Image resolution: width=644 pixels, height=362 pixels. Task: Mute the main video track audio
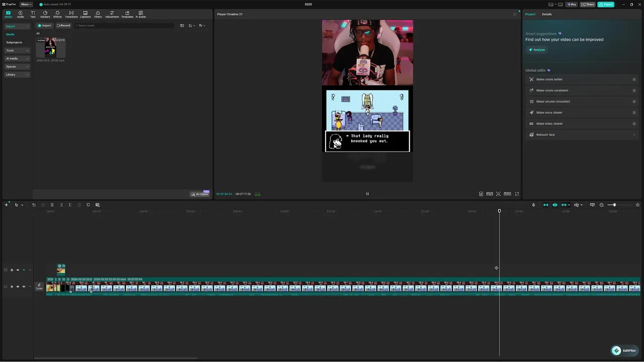24,287
